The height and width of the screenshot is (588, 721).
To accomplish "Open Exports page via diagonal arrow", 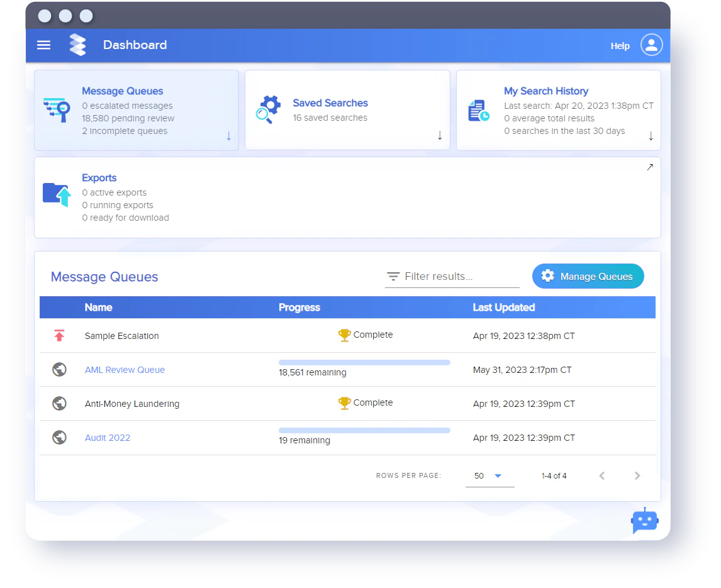I will tap(650, 167).
